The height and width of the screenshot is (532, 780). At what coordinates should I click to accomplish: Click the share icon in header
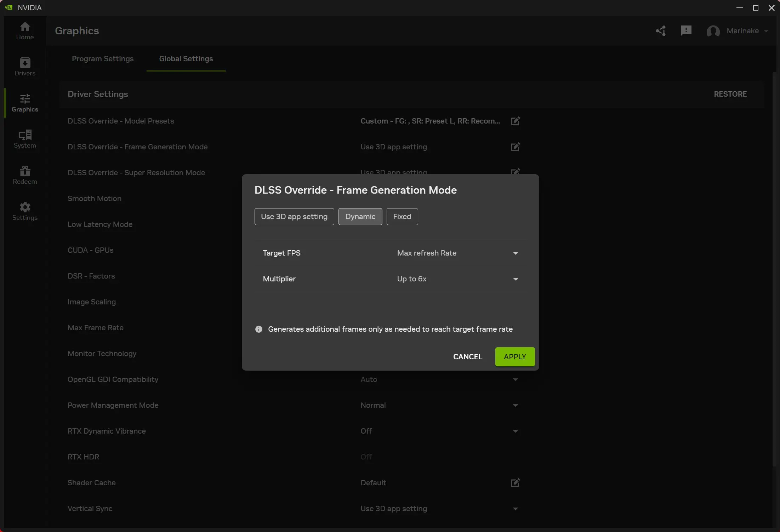(660, 31)
